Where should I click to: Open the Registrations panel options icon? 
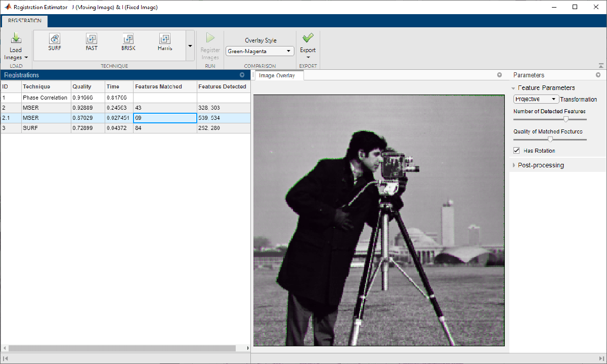coord(242,75)
